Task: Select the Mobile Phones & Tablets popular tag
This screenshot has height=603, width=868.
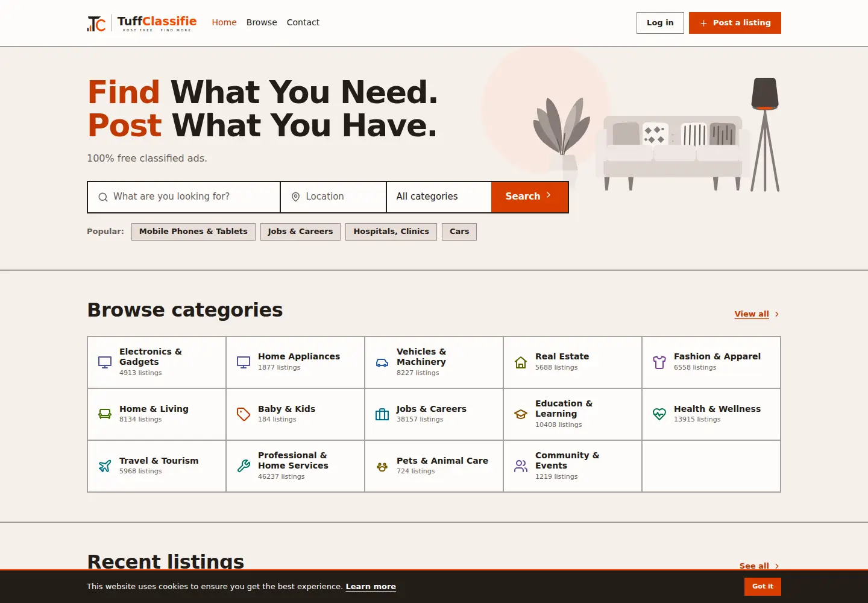Action: point(193,232)
